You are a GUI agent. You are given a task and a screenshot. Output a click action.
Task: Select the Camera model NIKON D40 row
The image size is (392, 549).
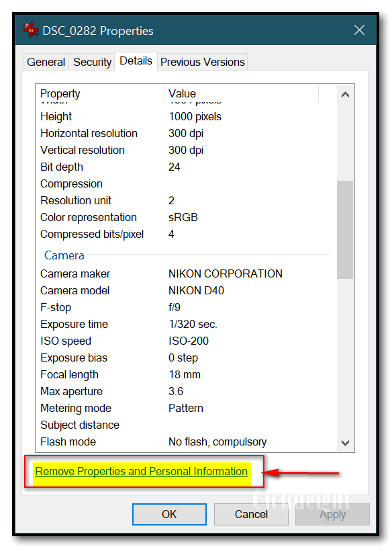pyautogui.click(x=185, y=290)
